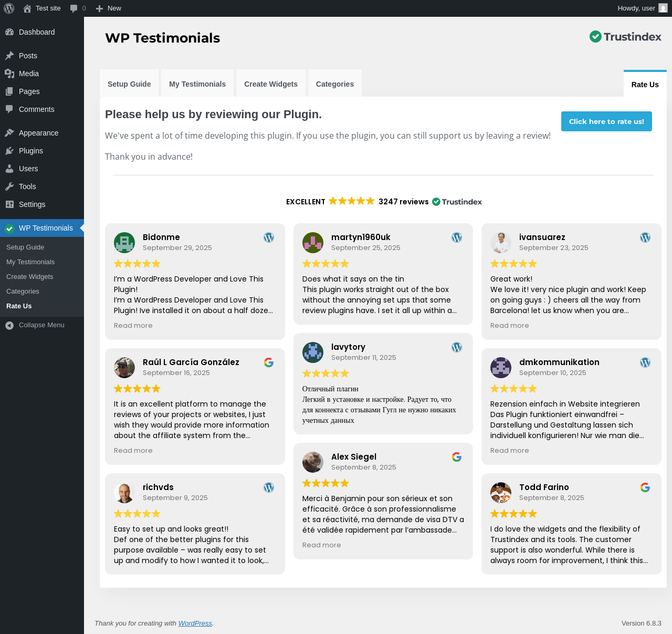Click Alex Siegel's profile photo
The height and width of the screenshot is (634, 672).
pyautogui.click(x=313, y=462)
